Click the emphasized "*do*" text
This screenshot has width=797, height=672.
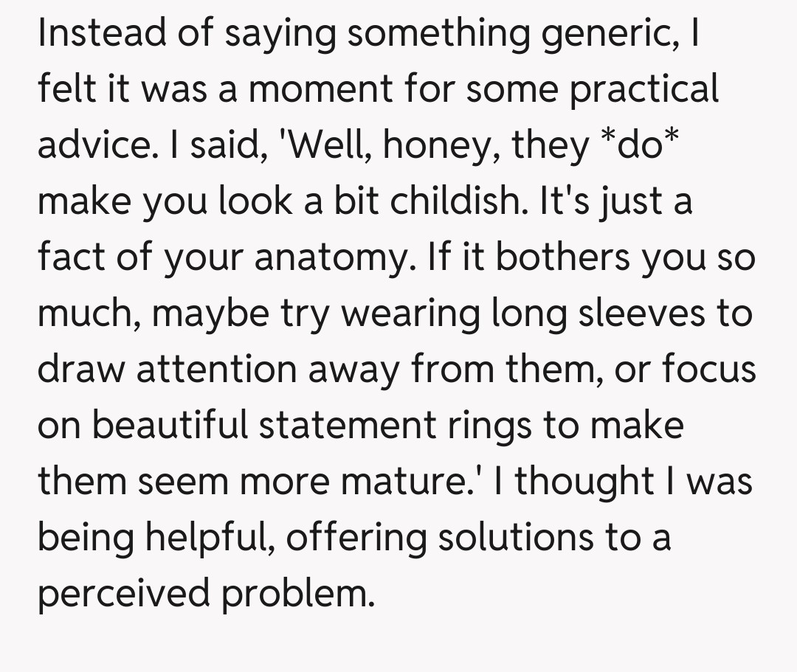[641, 145]
